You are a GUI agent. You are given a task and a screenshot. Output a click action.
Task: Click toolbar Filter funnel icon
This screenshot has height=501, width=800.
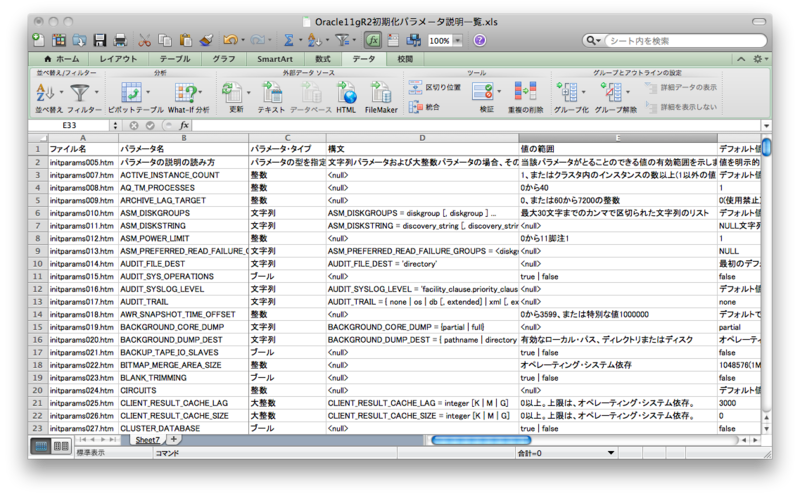pos(342,40)
